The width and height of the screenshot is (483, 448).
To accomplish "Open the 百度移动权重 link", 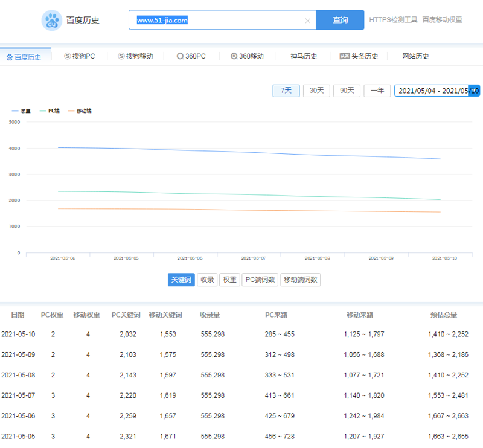I will [442, 20].
